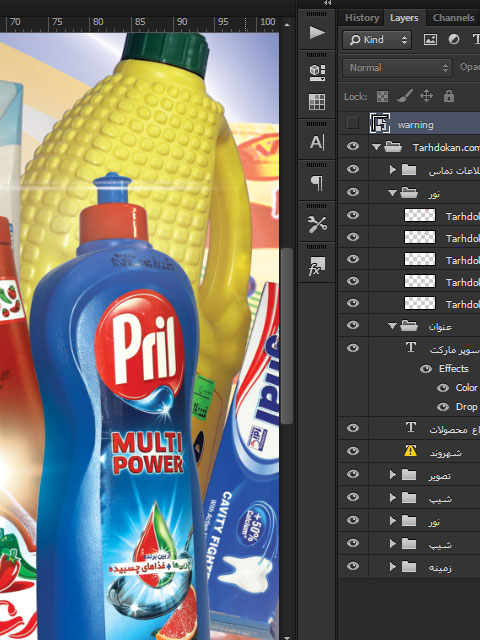Select last Tarhdokan layer thumbnail under نور
Image resolution: width=480 pixels, height=640 pixels.
[x=420, y=303]
